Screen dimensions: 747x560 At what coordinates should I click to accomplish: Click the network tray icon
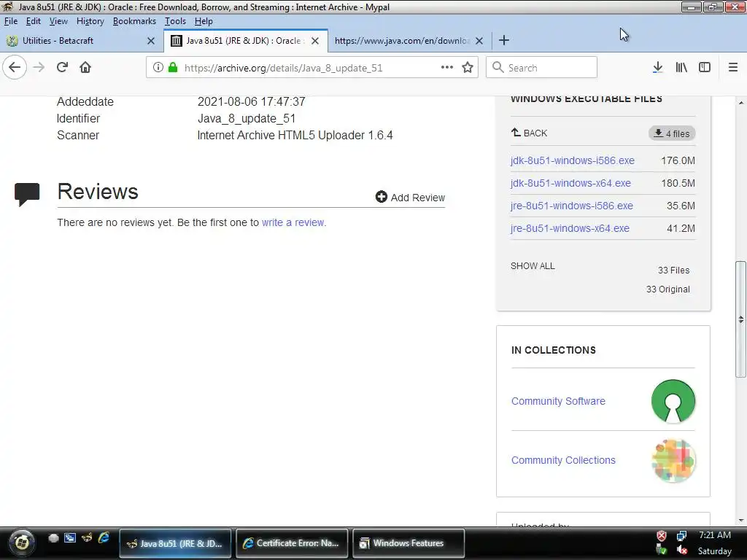pyautogui.click(x=682, y=536)
